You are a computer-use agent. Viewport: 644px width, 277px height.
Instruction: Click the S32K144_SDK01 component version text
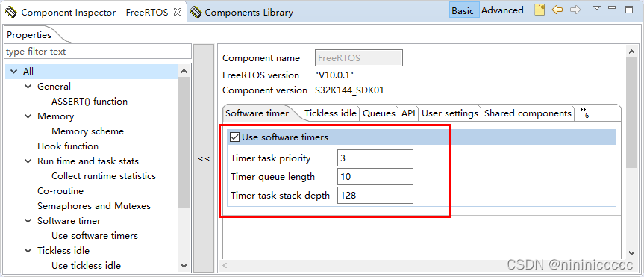(x=349, y=90)
